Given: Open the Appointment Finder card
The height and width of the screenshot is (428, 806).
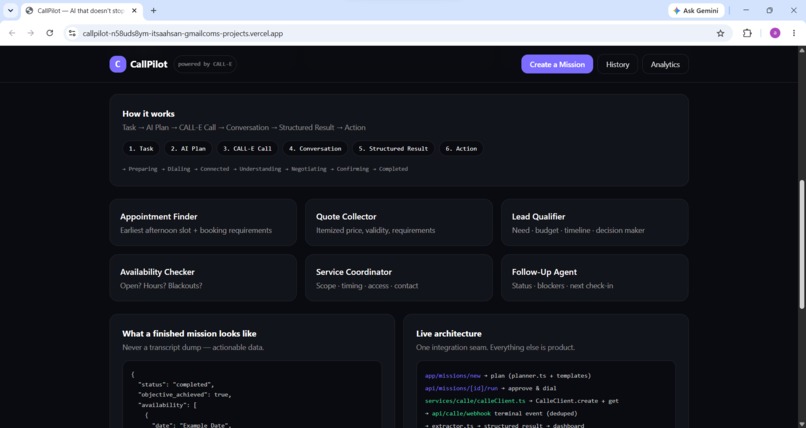Looking at the screenshot, I should tap(203, 222).
